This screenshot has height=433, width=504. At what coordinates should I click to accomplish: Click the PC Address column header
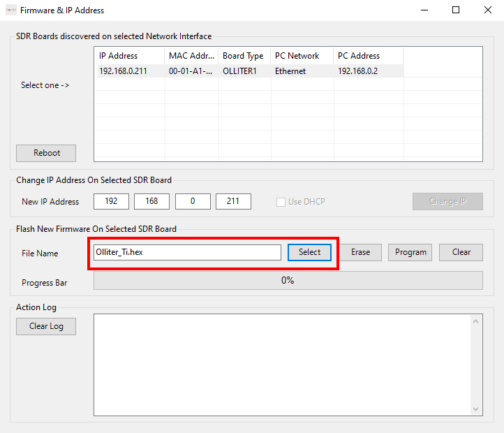(x=369, y=56)
